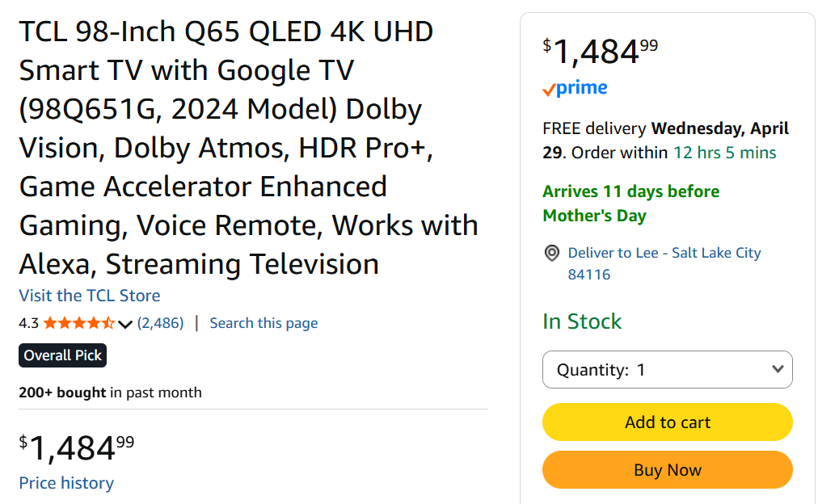Expand the rating breakdown chevron
This screenshot has width=818, height=504.
click(125, 324)
